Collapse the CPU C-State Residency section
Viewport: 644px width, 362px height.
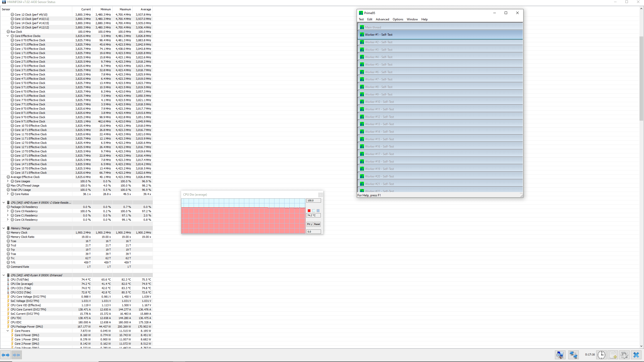click(x=4, y=203)
